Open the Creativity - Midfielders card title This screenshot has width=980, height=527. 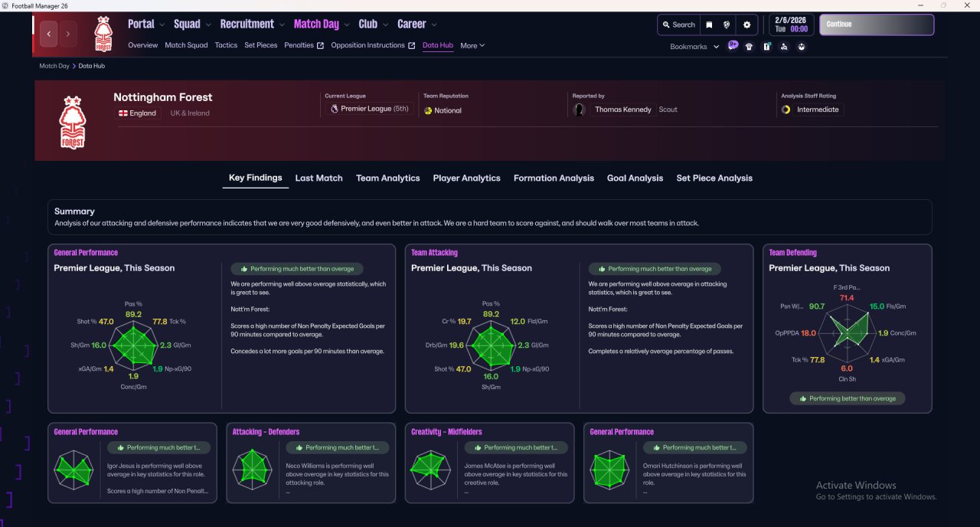[x=446, y=432]
